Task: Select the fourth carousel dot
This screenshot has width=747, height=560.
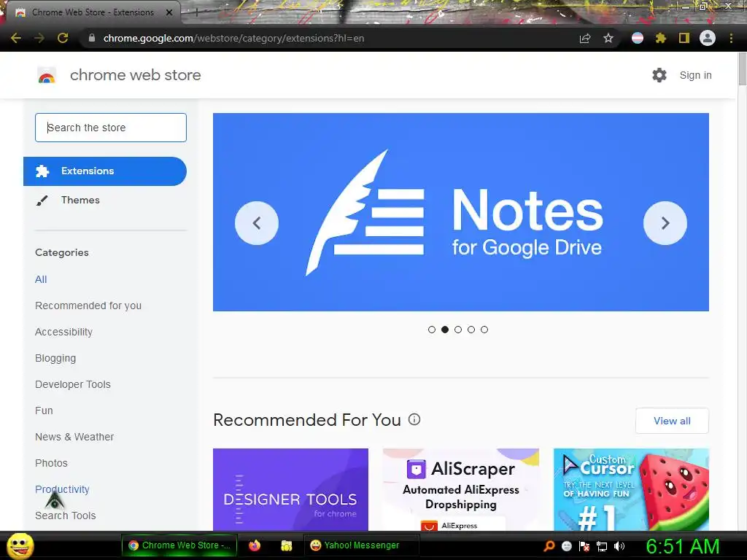Action: point(471,330)
